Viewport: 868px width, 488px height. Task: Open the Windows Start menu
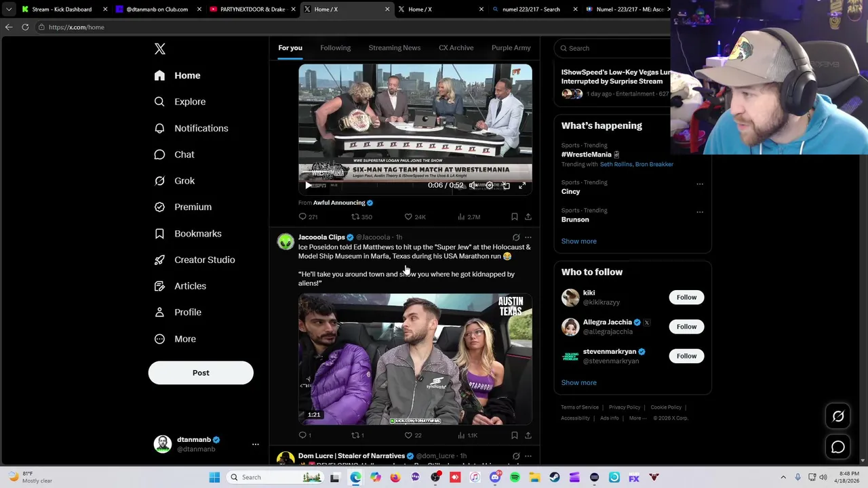coord(214,477)
